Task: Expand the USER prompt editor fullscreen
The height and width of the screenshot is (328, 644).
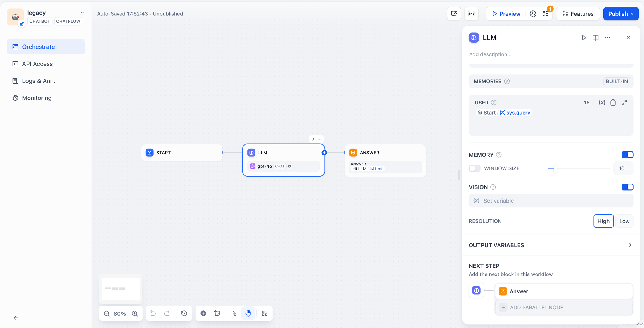Action: (x=624, y=103)
